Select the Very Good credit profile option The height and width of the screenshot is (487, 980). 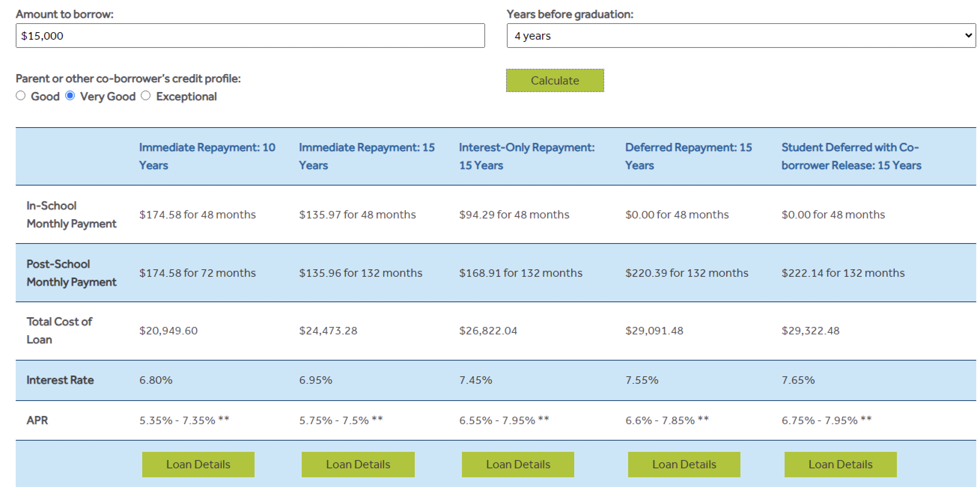pyautogui.click(x=70, y=95)
